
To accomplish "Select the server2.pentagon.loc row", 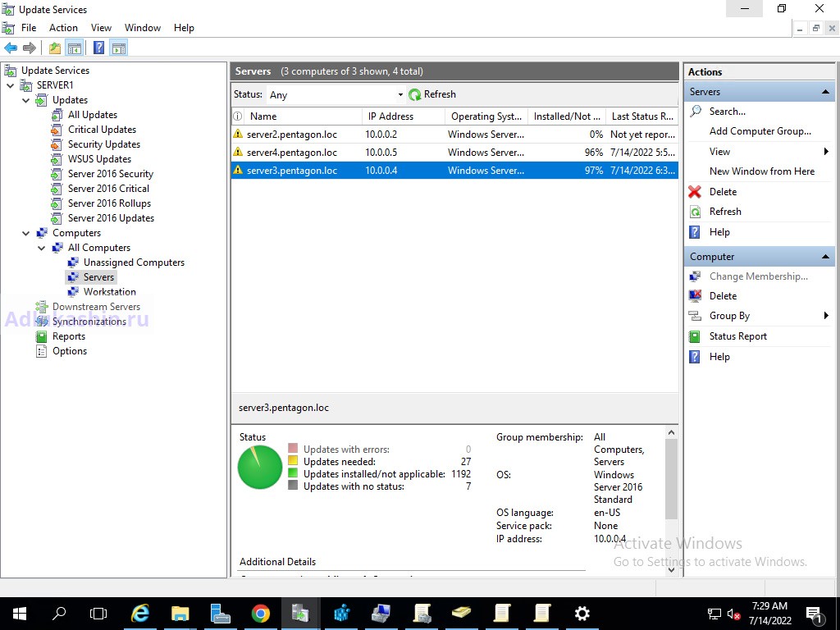I will 291,135.
